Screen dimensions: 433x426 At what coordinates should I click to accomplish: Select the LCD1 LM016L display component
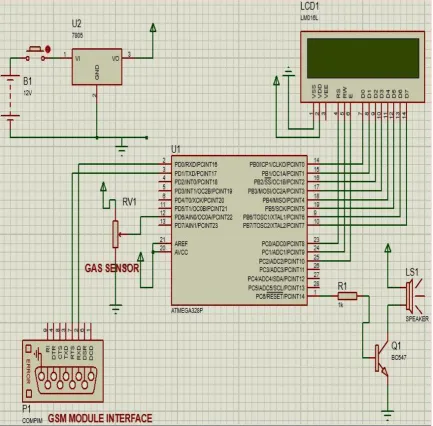point(363,67)
